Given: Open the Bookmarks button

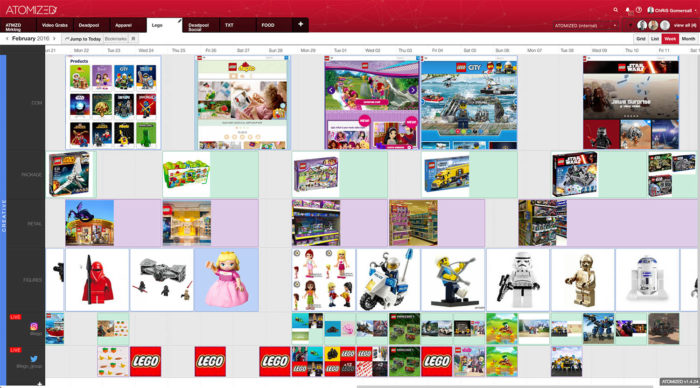Looking at the screenshot, I should [x=116, y=39].
